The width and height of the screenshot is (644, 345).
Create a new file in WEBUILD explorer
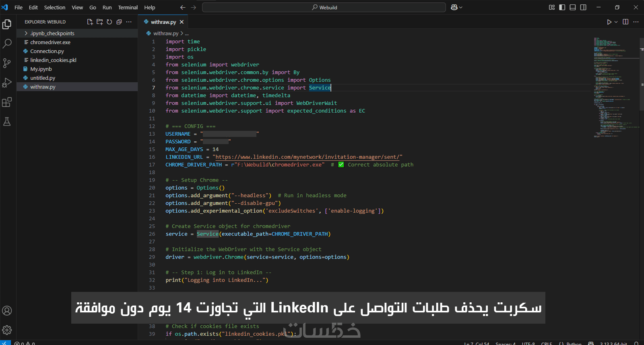[x=90, y=22]
